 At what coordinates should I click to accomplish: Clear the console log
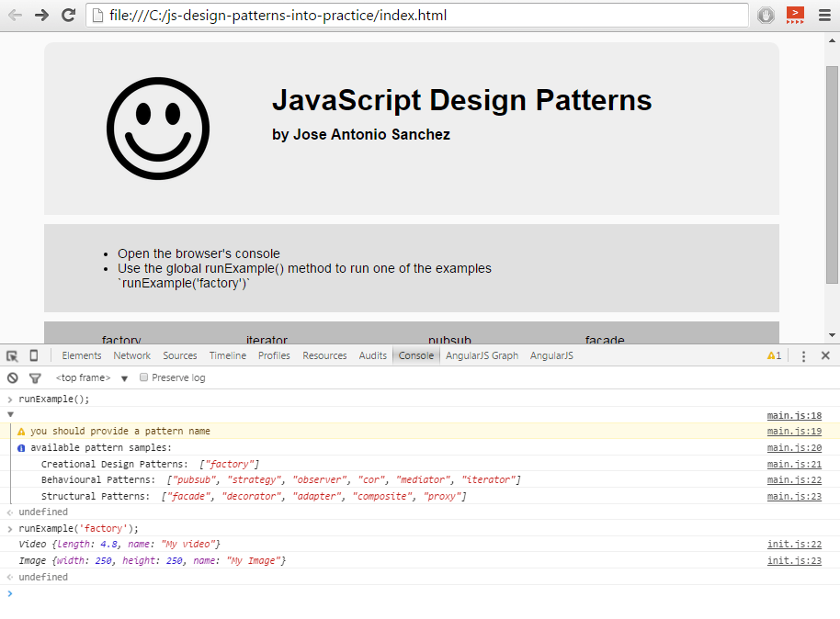tap(11, 377)
